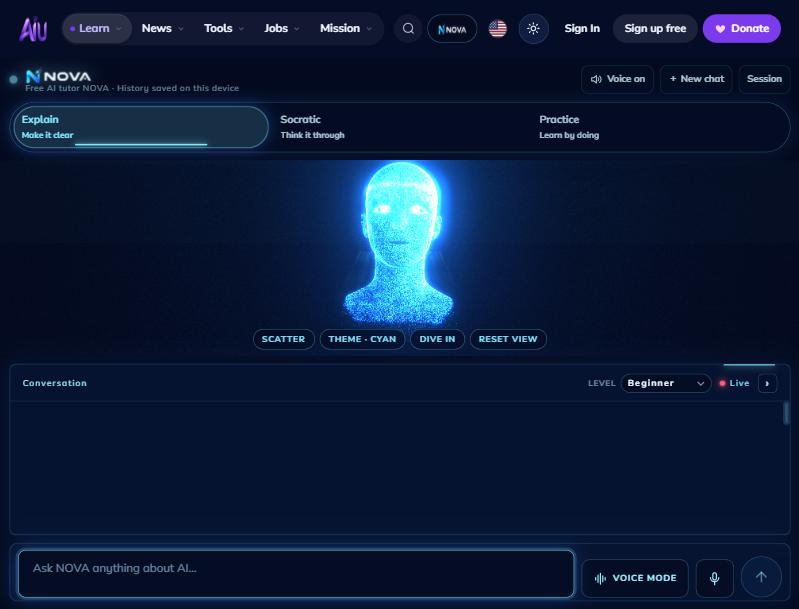799x609 pixels.
Task: Click the conversation scrollbar thumb
Action: tap(785, 413)
